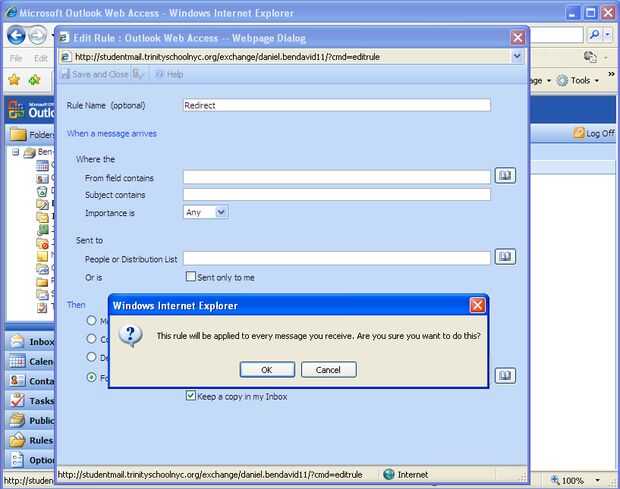The width and height of the screenshot is (620, 489).
Task: Open Options in the navigation pane
Action: coord(30,460)
